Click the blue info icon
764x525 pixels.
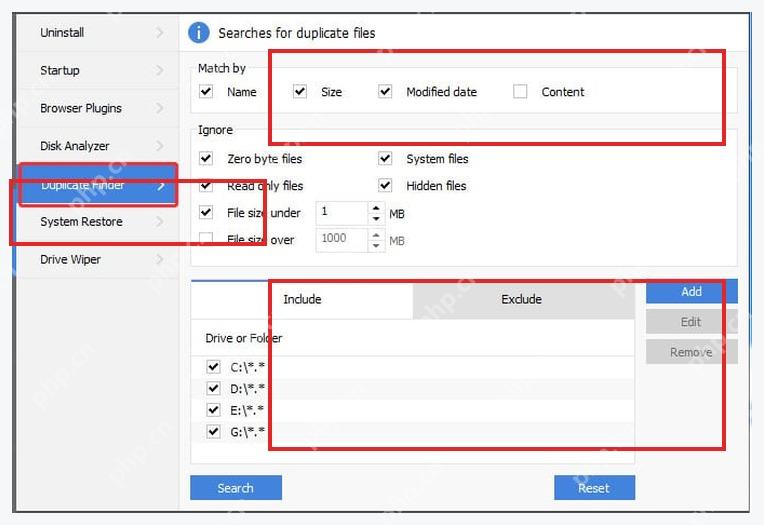tap(199, 33)
